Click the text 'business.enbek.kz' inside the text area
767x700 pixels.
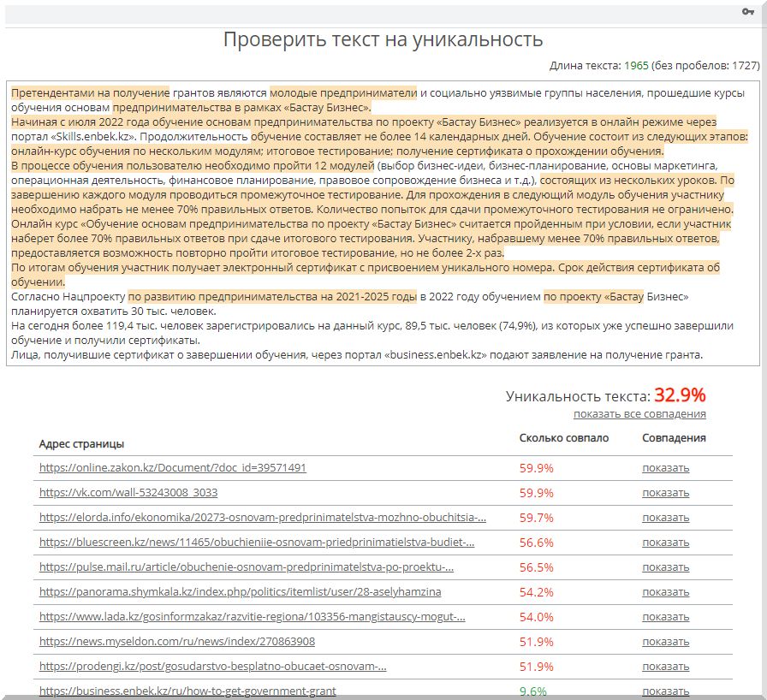[x=436, y=355]
